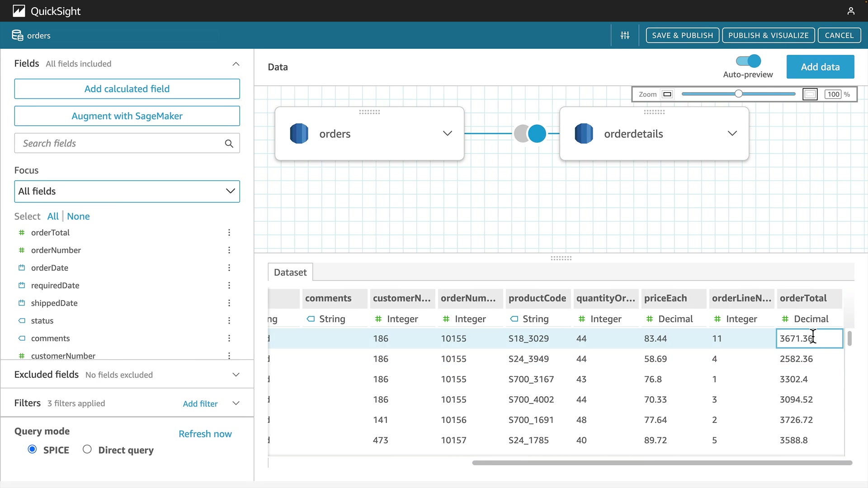Click the join type circles icon
This screenshot has height=488, width=868.
point(530,134)
